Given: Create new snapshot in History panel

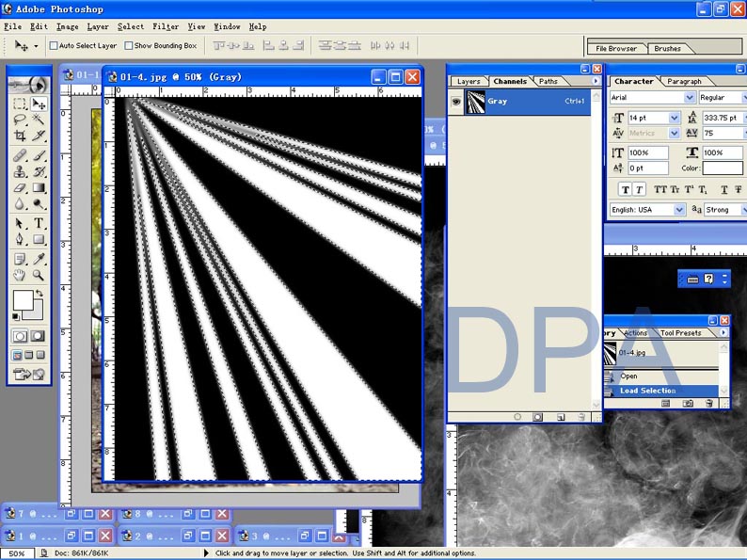Looking at the screenshot, I should coord(688,403).
